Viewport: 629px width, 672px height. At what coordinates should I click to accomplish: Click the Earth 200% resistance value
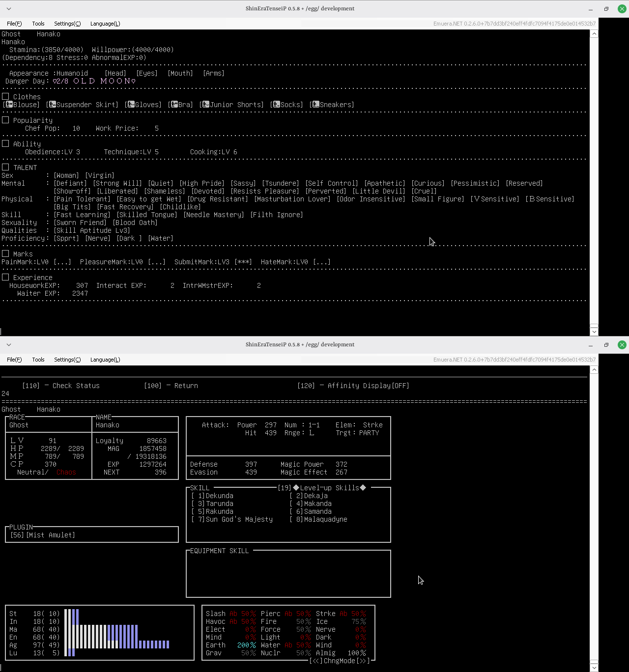click(246, 645)
